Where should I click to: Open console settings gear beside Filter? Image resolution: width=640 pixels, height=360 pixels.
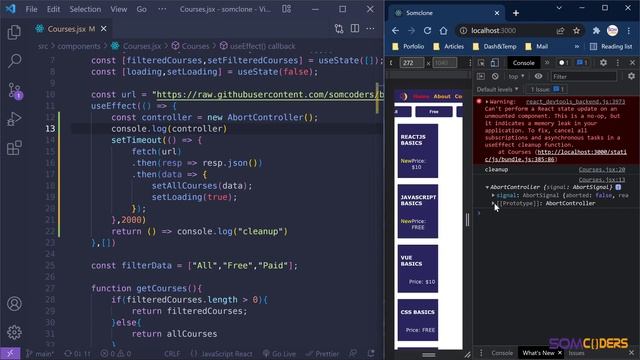pyautogui.click(x=631, y=76)
